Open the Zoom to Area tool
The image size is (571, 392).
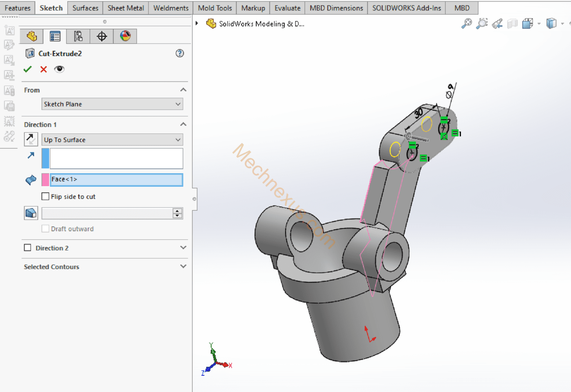tap(482, 23)
